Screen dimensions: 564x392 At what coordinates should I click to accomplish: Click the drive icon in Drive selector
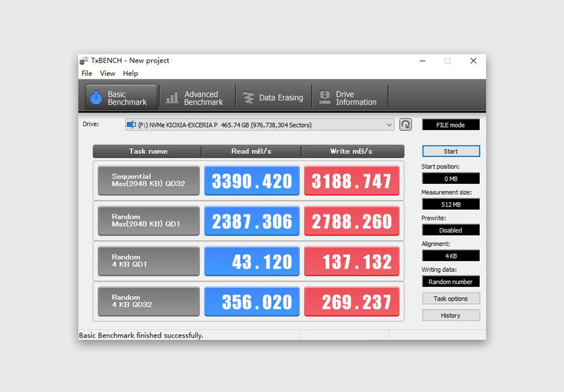tap(131, 125)
